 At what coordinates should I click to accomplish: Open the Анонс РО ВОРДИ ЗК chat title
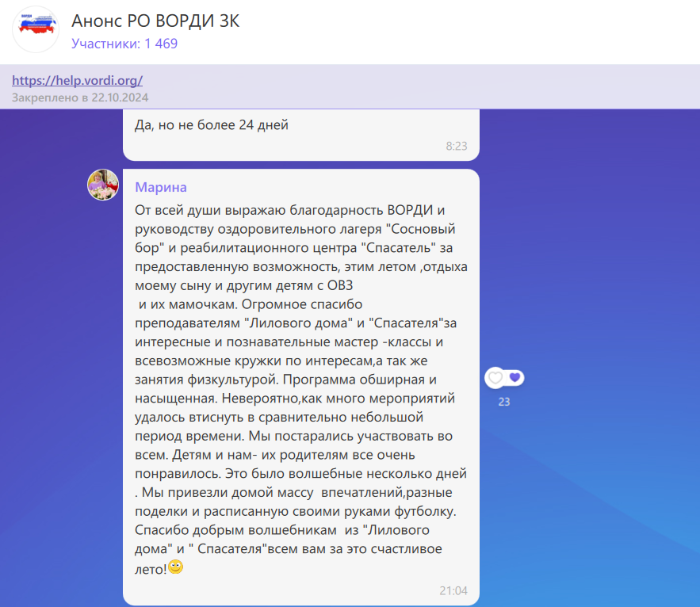pyautogui.click(x=155, y=21)
